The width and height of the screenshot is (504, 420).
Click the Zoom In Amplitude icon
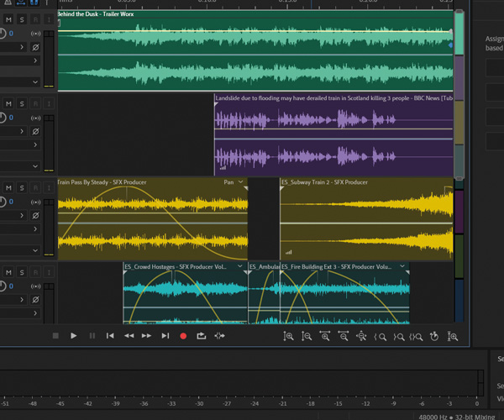pos(288,336)
